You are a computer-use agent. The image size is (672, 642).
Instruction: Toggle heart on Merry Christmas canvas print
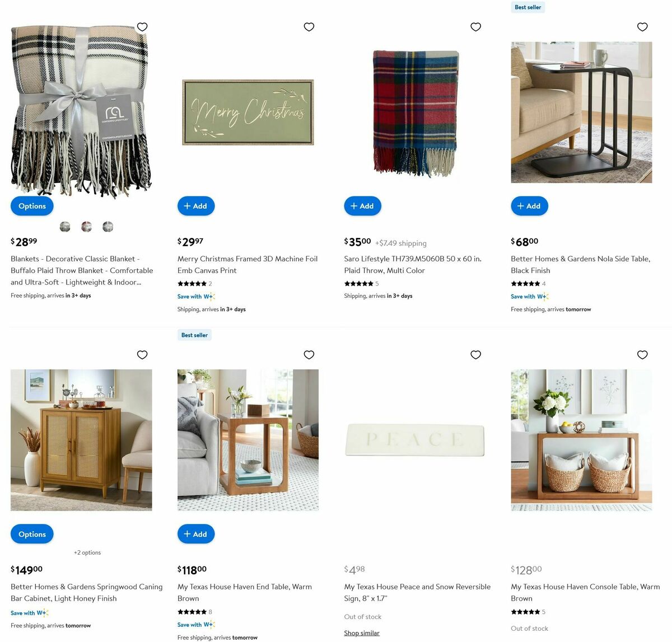309,27
